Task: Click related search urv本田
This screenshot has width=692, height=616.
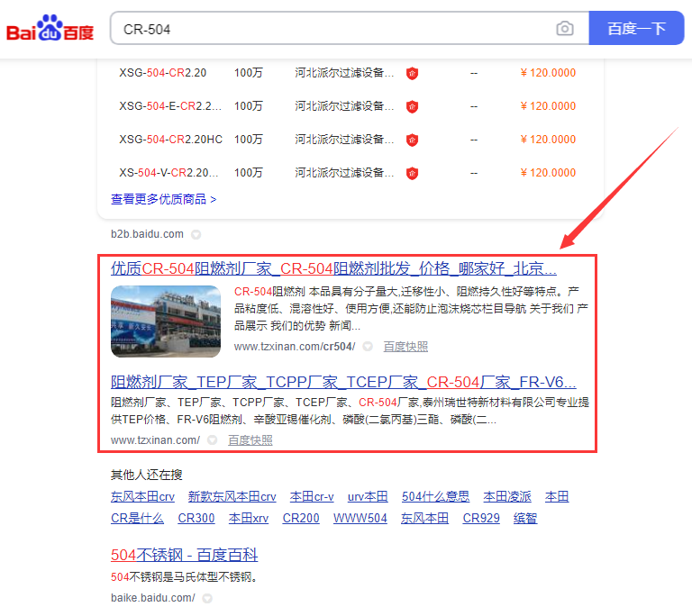Action: [x=368, y=496]
